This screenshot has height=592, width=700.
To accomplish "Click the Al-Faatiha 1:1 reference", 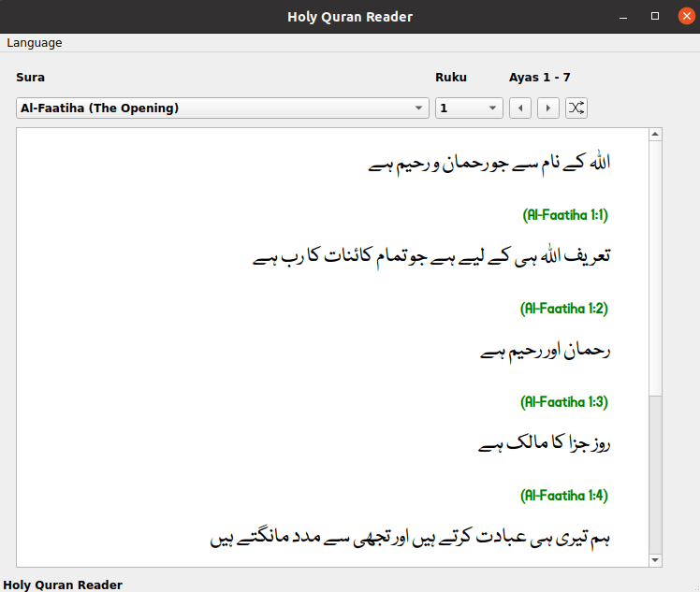I will [x=565, y=215].
